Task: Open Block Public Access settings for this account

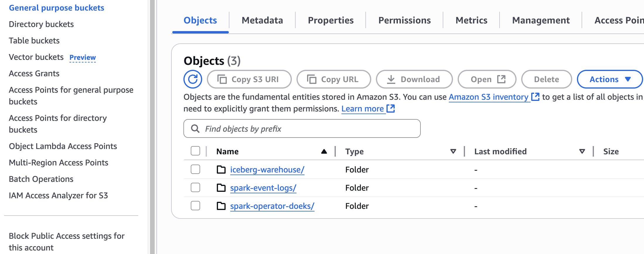Action: point(67,242)
